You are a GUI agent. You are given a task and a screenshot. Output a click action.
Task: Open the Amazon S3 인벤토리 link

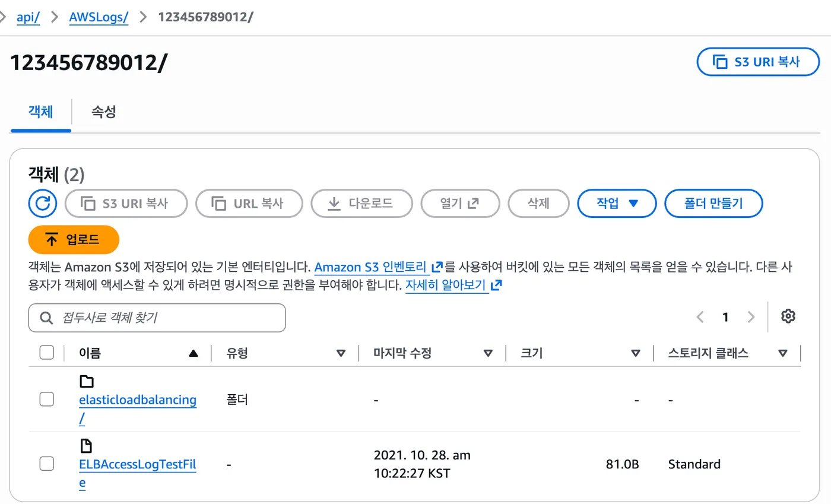point(372,267)
